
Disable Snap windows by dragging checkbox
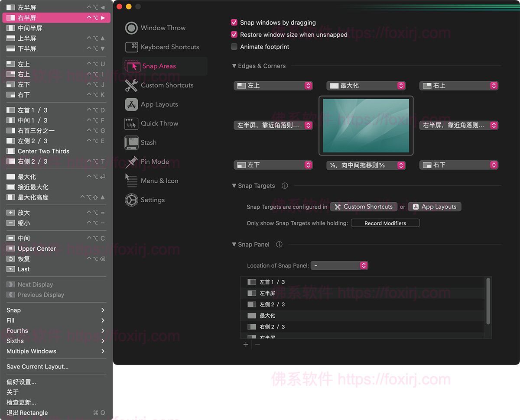point(234,23)
